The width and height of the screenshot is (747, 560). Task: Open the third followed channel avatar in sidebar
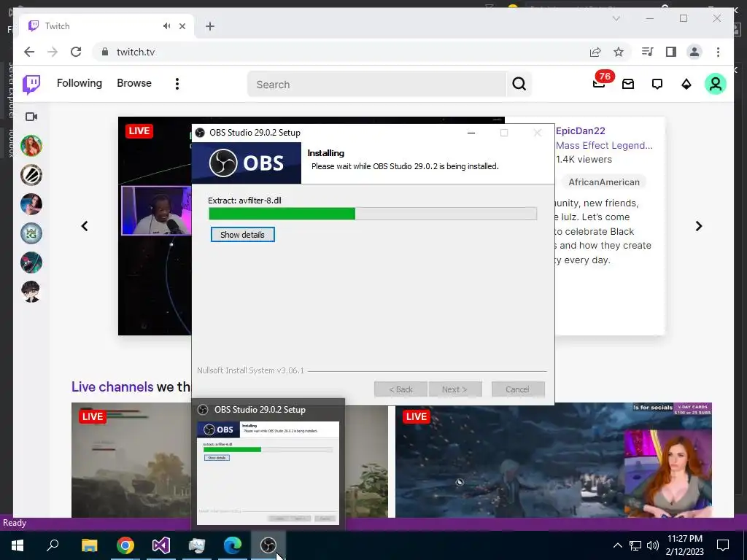[x=31, y=204]
